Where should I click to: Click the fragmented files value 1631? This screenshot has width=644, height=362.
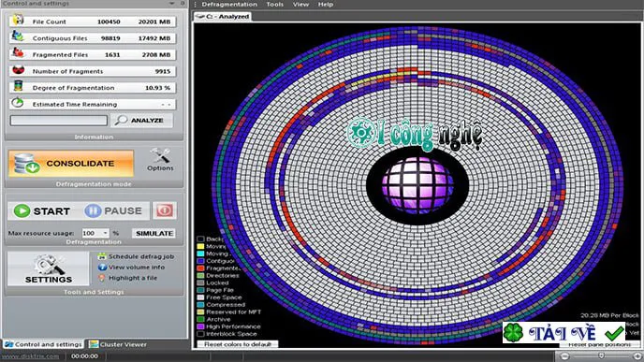[x=112, y=54]
